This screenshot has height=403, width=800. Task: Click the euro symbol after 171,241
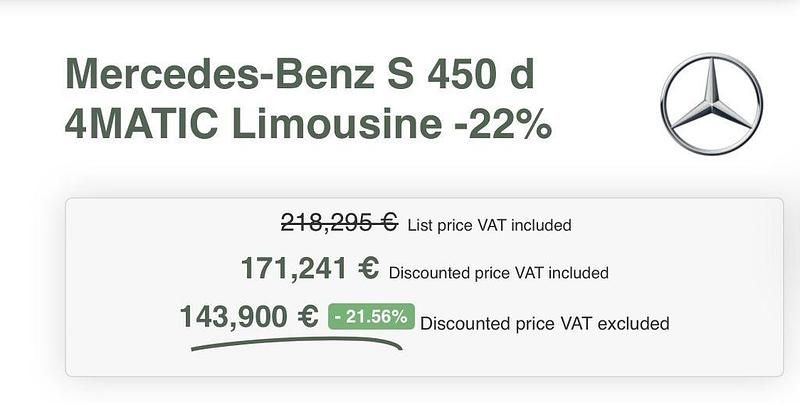point(367,268)
